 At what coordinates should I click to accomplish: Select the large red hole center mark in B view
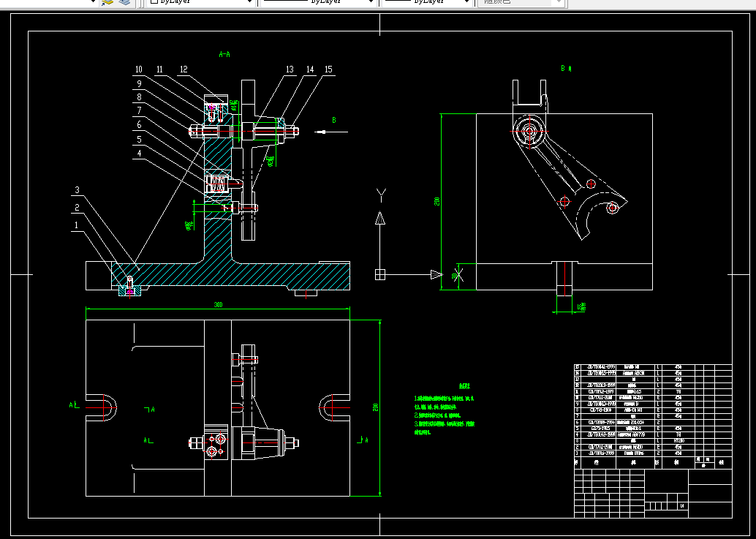click(x=530, y=131)
